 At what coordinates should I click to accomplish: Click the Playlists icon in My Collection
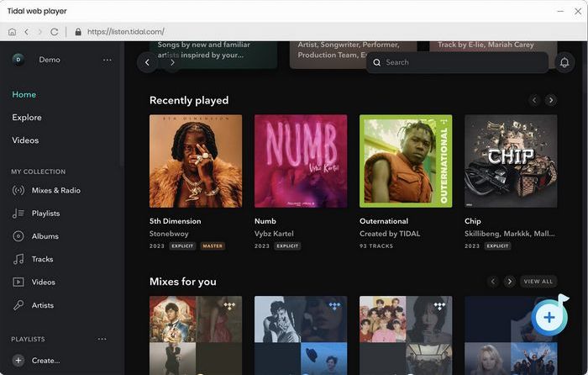(18, 214)
